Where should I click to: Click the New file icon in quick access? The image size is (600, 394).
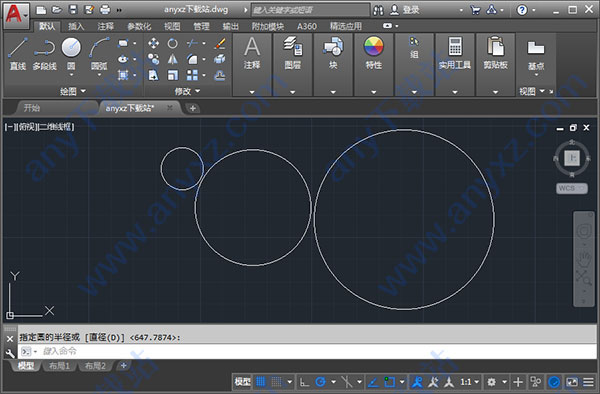click(x=41, y=10)
